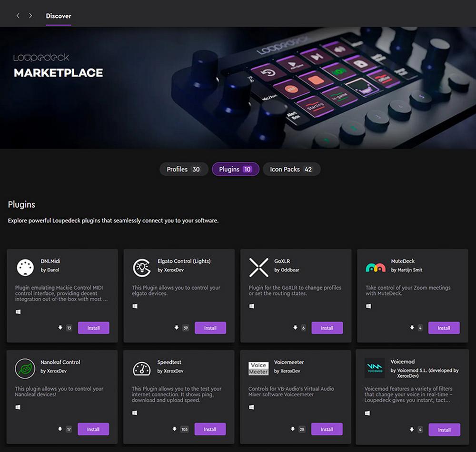Click the Plugins section heading

click(x=21, y=204)
